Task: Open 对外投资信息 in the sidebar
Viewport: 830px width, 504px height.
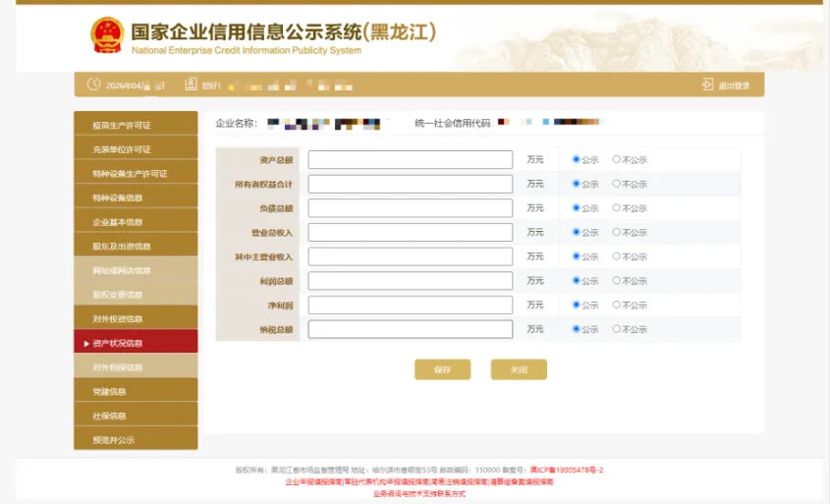Action: coord(136,317)
